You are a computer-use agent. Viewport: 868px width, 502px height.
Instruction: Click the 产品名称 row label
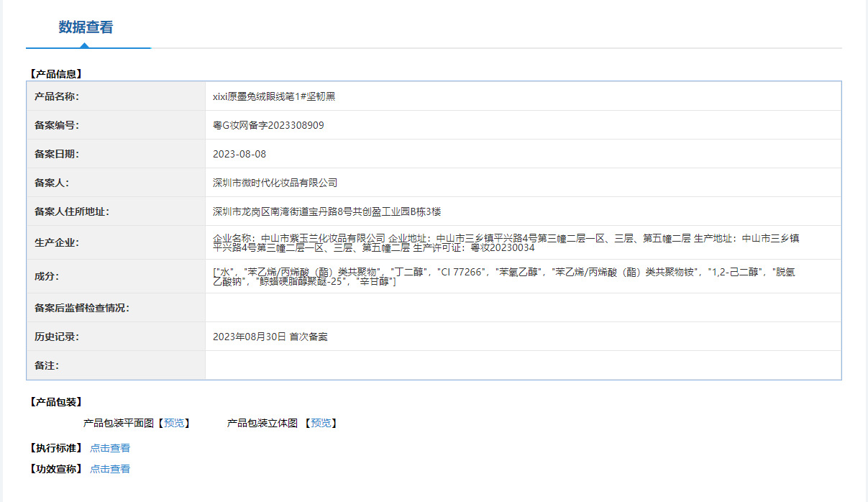pyautogui.click(x=57, y=96)
